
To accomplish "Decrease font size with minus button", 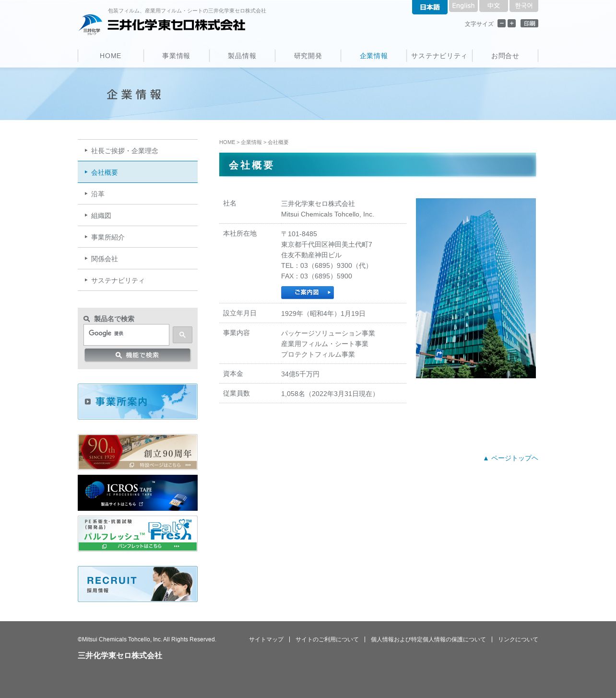I will pyautogui.click(x=501, y=24).
